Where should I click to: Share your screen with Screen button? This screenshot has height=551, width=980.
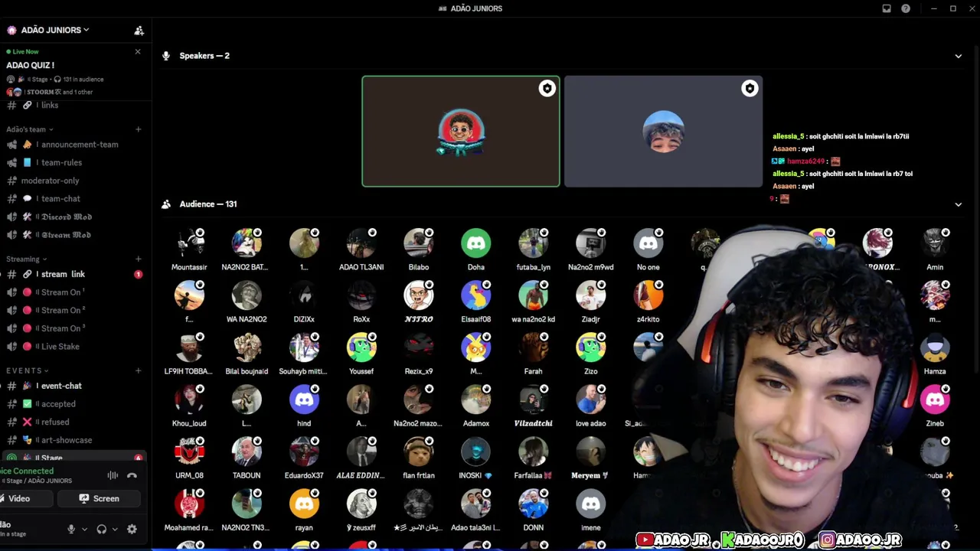100,499
